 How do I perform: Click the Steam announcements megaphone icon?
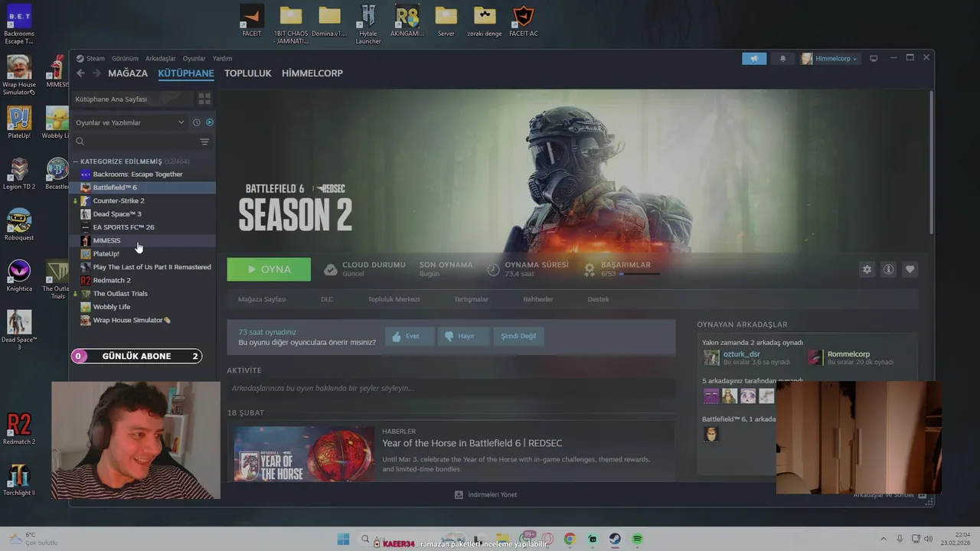pos(754,58)
